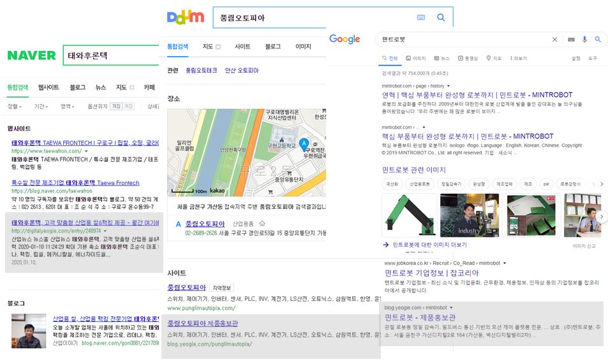Click home icon next to 풍림오토피아 place
Image resolution: width=608 pixels, height=364 pixels.
click(x=262, y=224)
